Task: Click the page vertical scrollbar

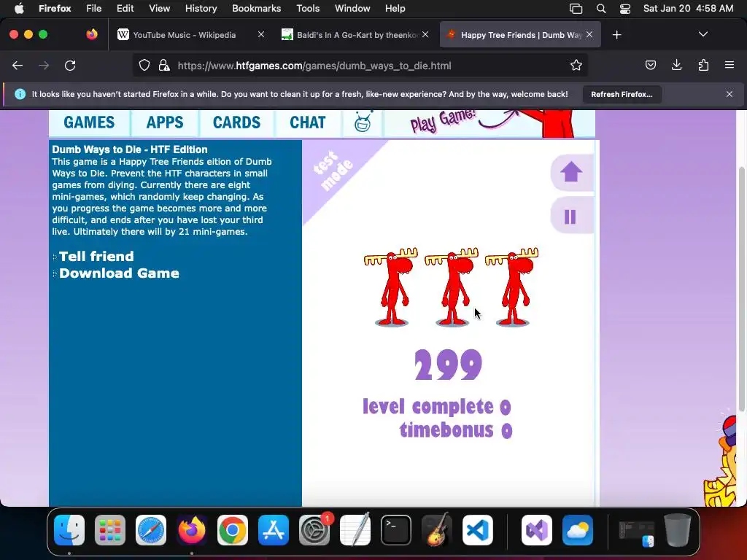Action: click(742, 289)
